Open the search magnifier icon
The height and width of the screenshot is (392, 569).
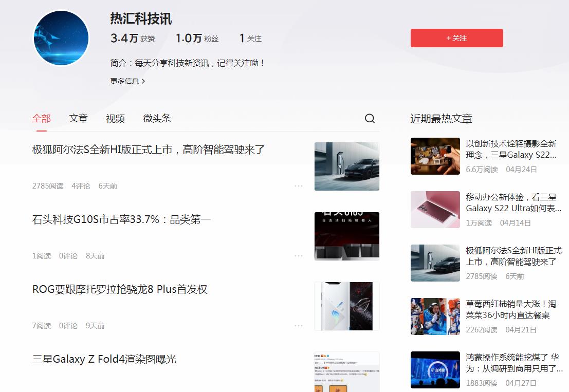[x=370, y=119]
